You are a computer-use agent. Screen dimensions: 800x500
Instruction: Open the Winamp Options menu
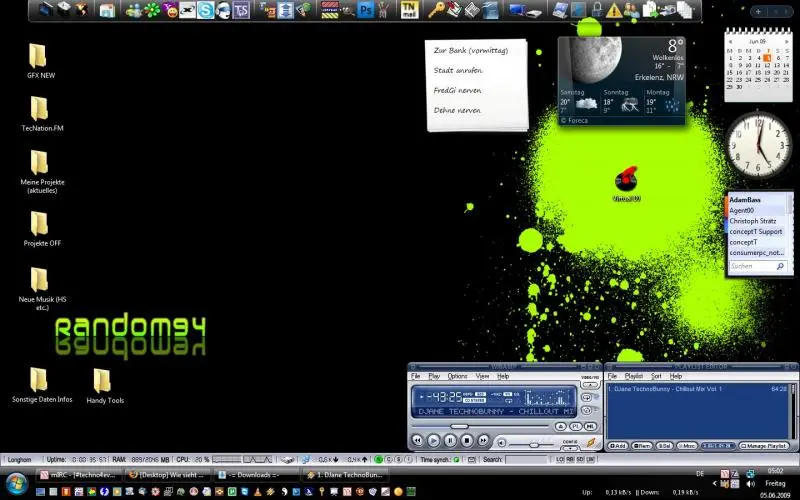457,376
